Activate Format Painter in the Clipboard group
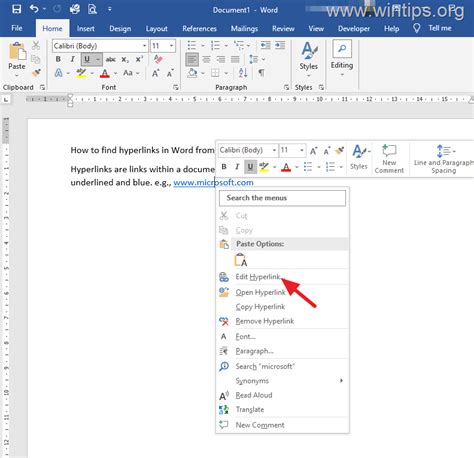Image resolution: width=474 pixels, height=458 pixels. tap(36, 72)
